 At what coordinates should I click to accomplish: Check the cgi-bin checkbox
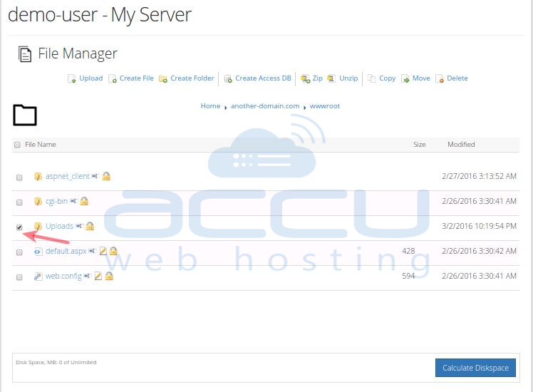19,202
